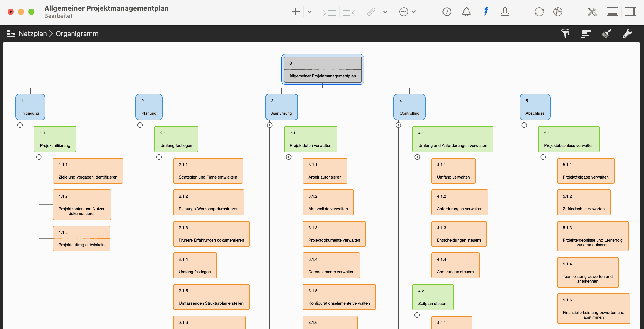
Task: Open diagram settings with the wrench icon
Action: tap(628, 33)
